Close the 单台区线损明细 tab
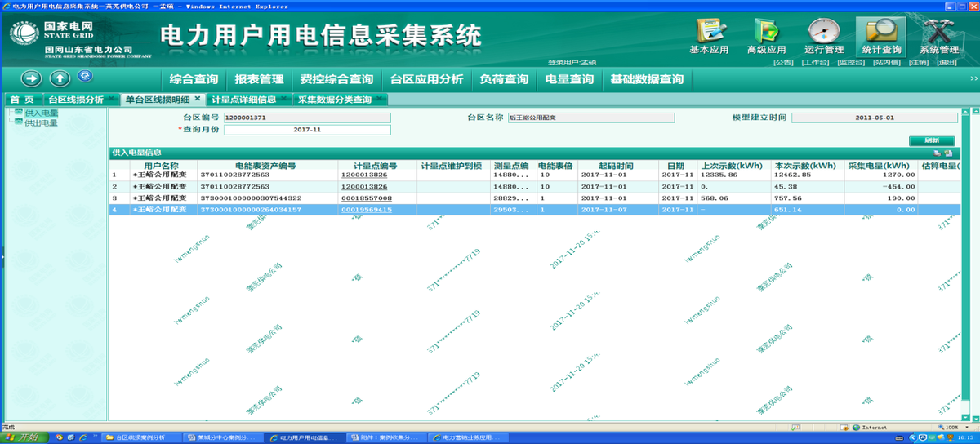Viewport: 980px width, 444px height. pyautogui.click(x=197, y=99)
